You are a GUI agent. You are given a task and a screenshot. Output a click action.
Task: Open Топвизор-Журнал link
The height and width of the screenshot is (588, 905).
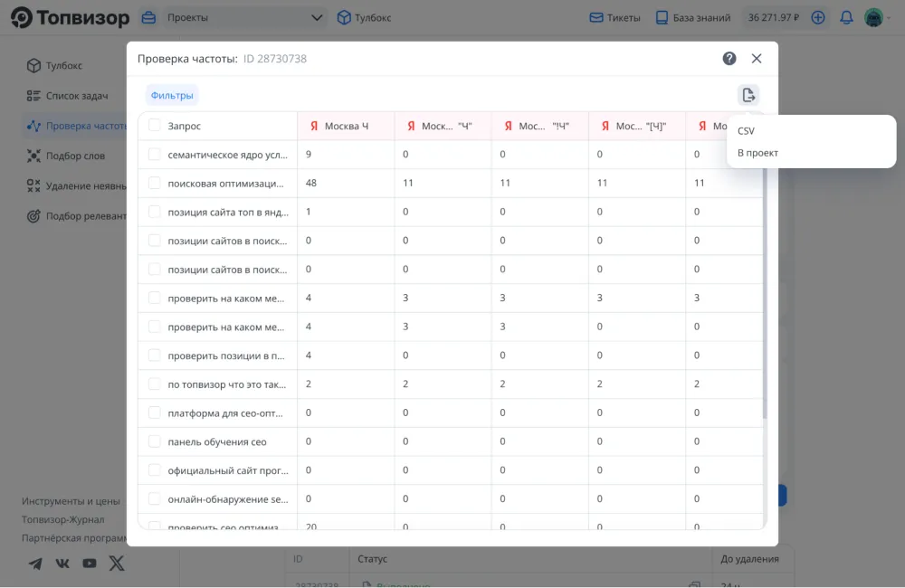tap(63, 519)
